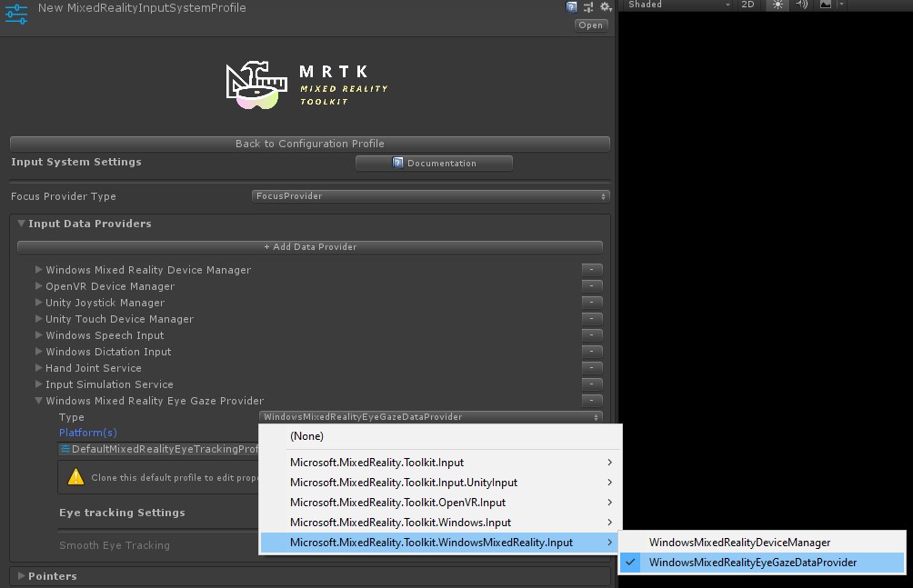Remove Input Simulation Service provider

[592, 384]
